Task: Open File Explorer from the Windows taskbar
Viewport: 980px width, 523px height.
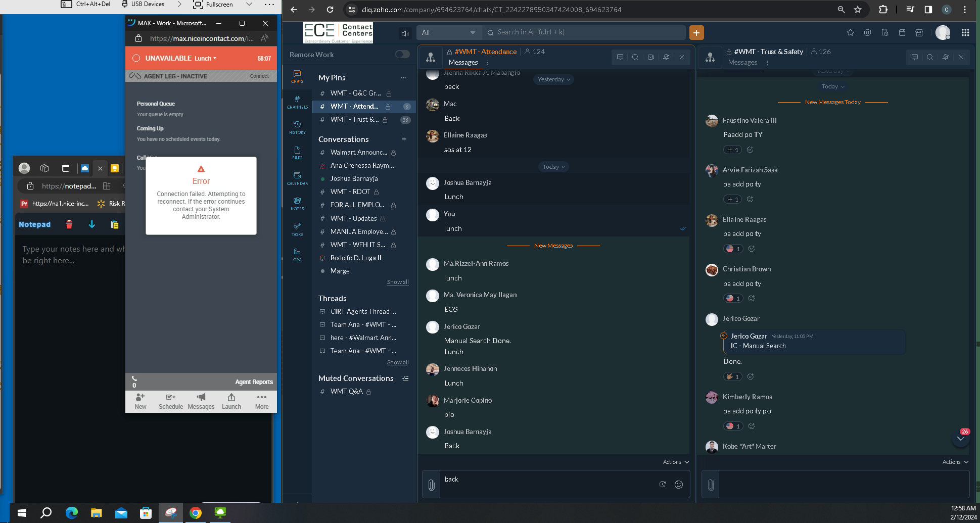Action: pyautogui.click(x=97, y=513)
